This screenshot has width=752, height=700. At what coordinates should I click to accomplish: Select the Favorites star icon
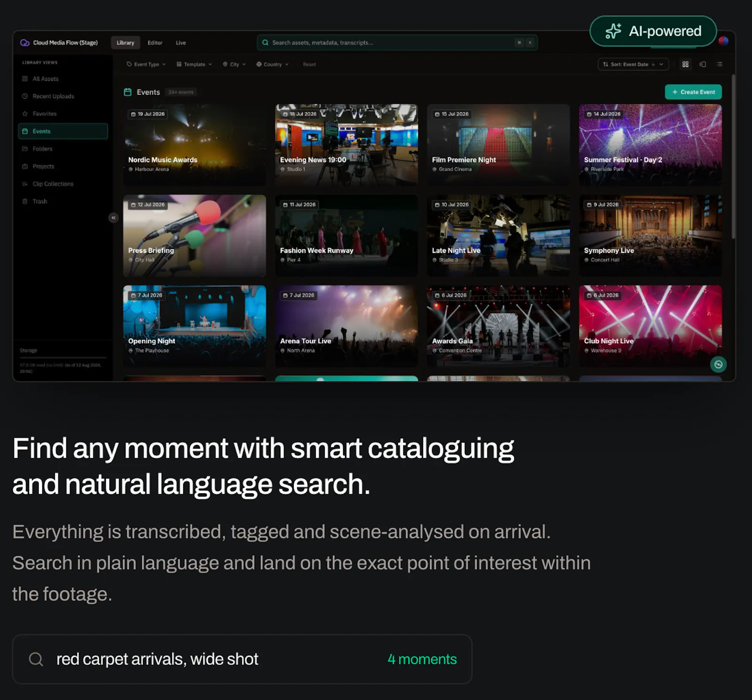[25, 114]
